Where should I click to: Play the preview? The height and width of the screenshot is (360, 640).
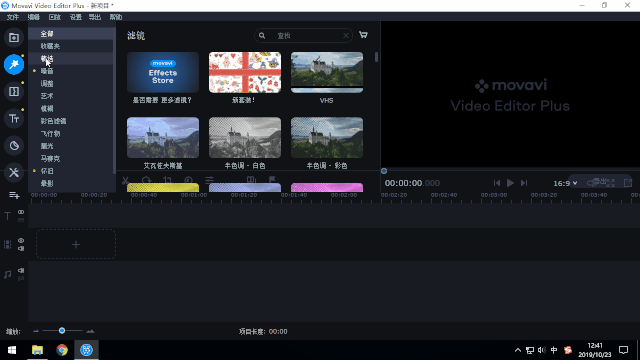[x=510, y=183]
